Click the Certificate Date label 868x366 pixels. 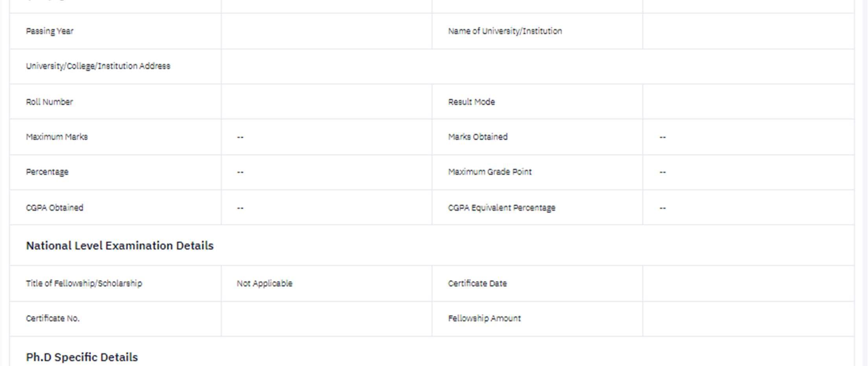pyautogui.click(x=477, y=283)
